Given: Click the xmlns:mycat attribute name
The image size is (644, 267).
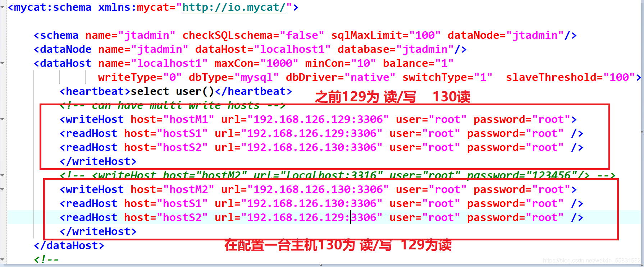Looking at the screenshot, I should pos(134,7).
